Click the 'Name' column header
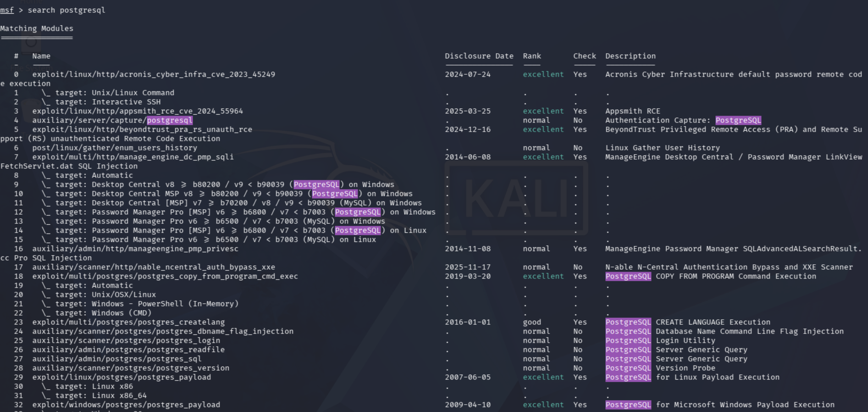 (41, 56)
